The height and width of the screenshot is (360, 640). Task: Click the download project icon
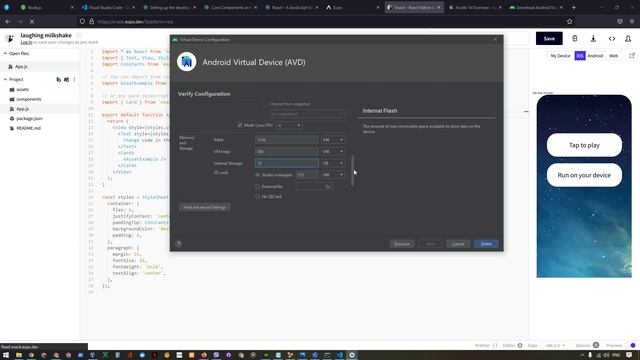click(593, 39)
